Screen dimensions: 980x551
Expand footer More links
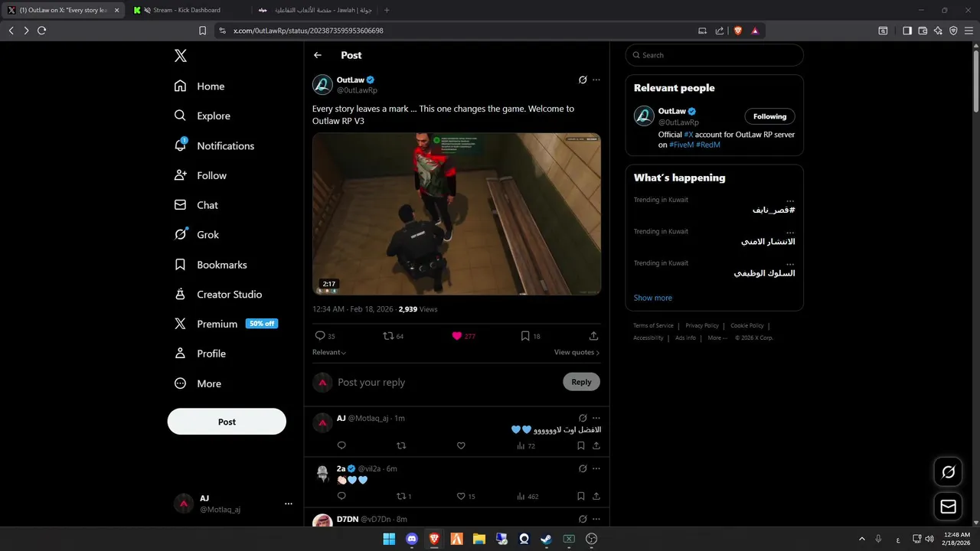tap(717, 337)
